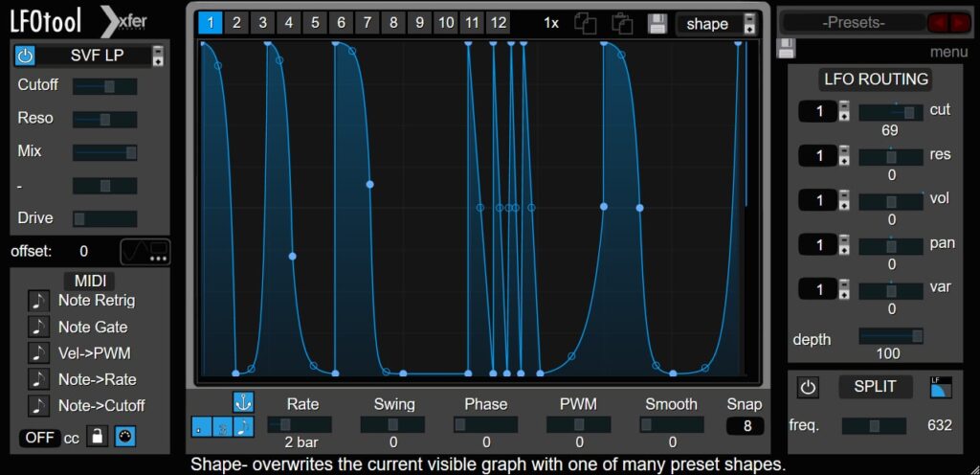
Task: Click the paste graph clipboard icon
Action: click(622, 24)
